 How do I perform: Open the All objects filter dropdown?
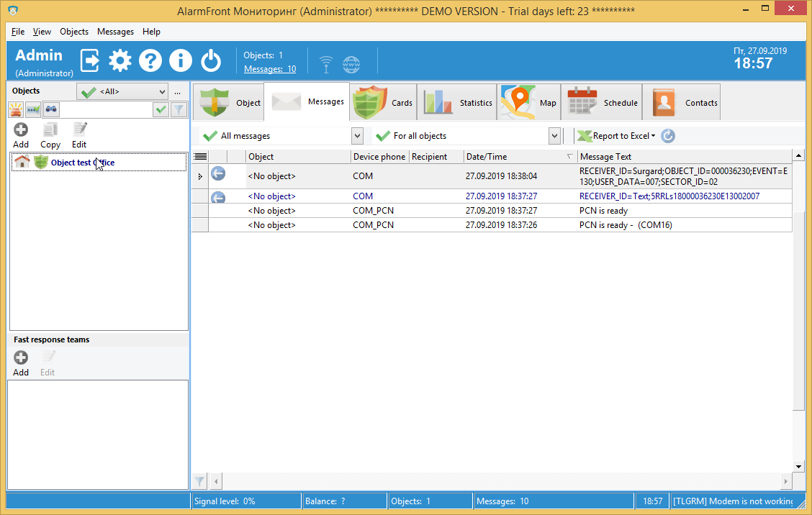[122, 91]
